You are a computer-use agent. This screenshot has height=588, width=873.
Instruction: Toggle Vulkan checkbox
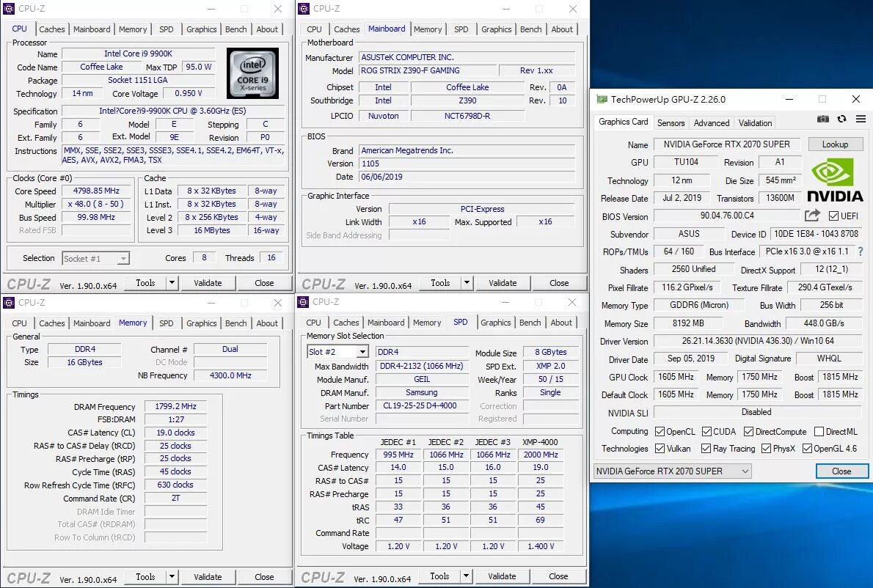(x=660, y=449)
